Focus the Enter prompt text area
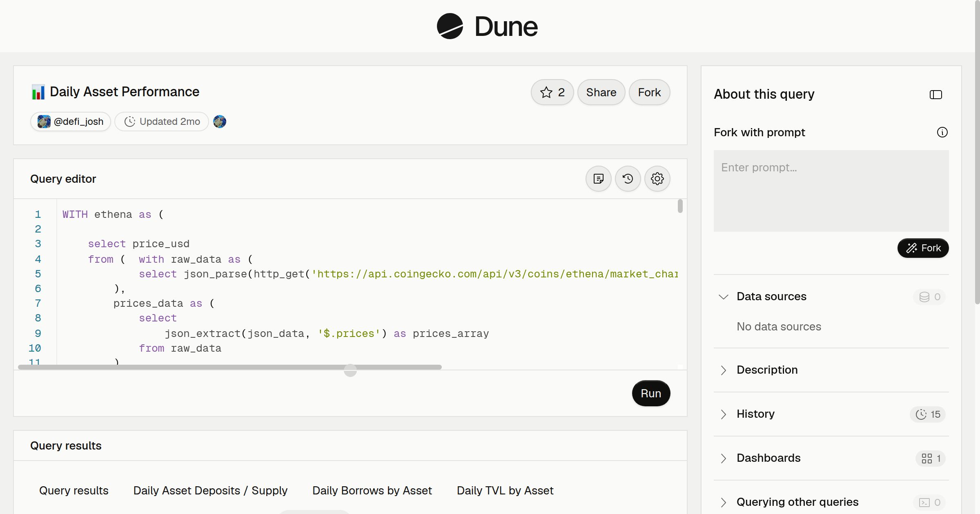 (831, 191)
